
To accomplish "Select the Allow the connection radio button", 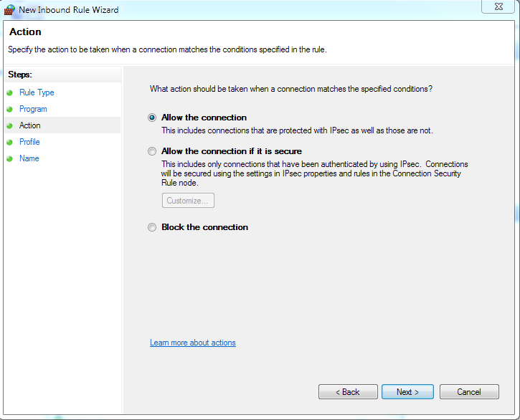I will pyautogui.click(x=152, y=118).
